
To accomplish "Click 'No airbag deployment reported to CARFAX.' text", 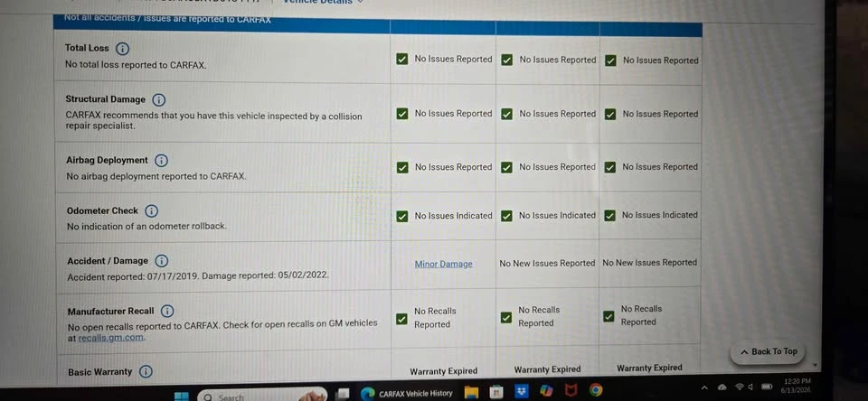I will pos(156,177).
